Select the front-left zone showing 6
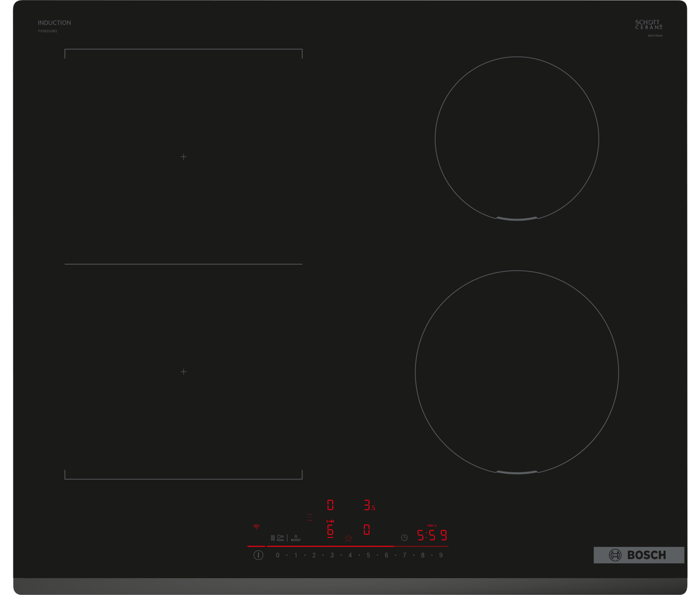Viewport: 700px width, 595px height. [x=330, y=531]
